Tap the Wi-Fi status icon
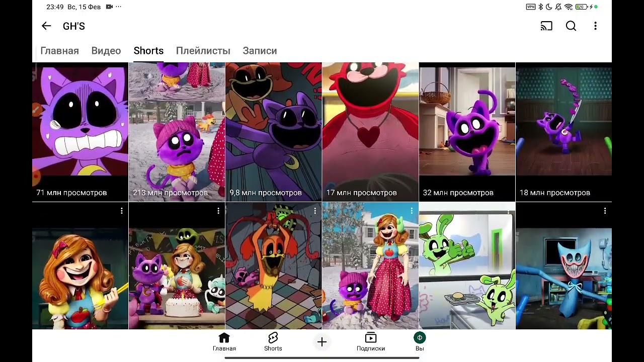This screenshot has height=362, width=644. 569,7
